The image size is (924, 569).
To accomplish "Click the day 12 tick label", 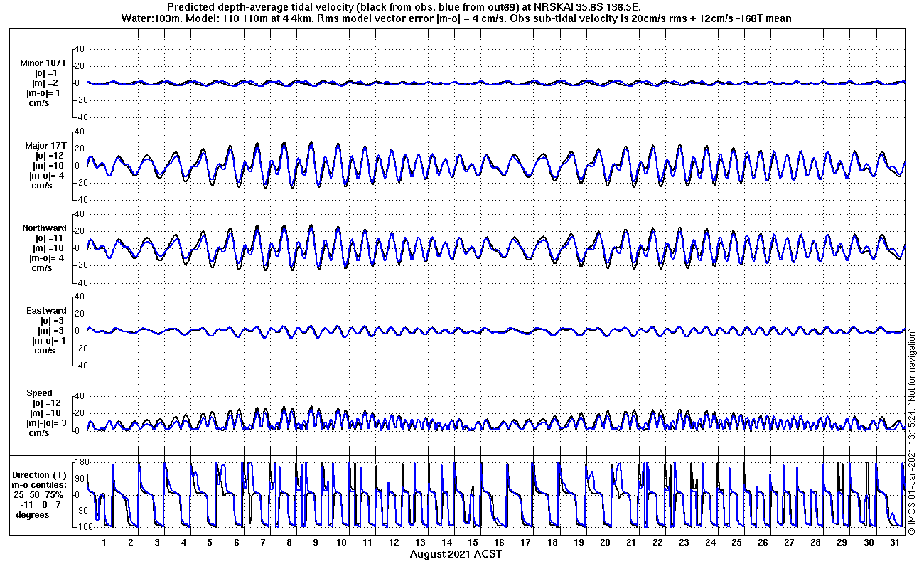I will 394,542.
